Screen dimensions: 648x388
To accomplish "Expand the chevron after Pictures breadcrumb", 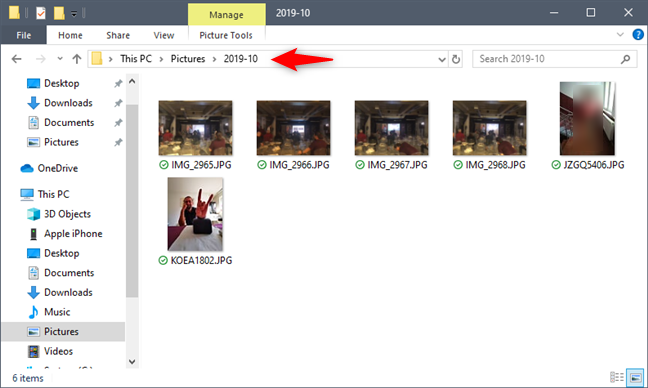I will pyautogui.click(x=214, y=59).
